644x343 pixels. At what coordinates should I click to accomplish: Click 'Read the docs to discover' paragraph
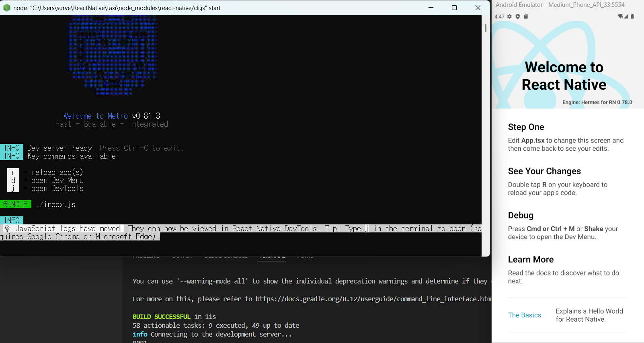click(x=564, y=277)
